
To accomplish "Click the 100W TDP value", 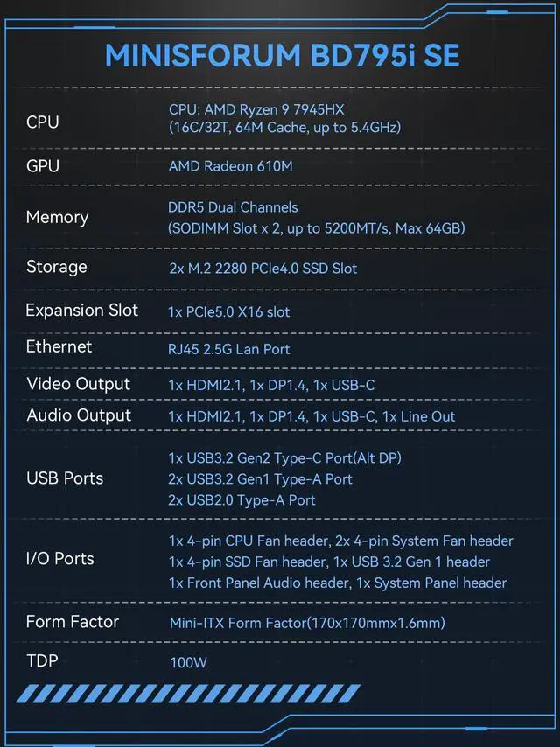I will pos(188,662).
